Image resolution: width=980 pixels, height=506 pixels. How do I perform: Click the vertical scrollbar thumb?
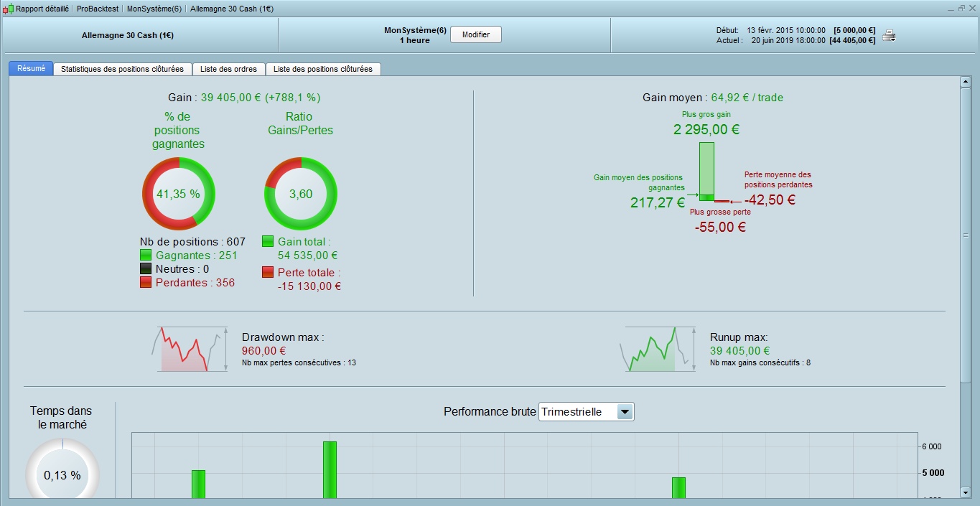pos(966,235)
